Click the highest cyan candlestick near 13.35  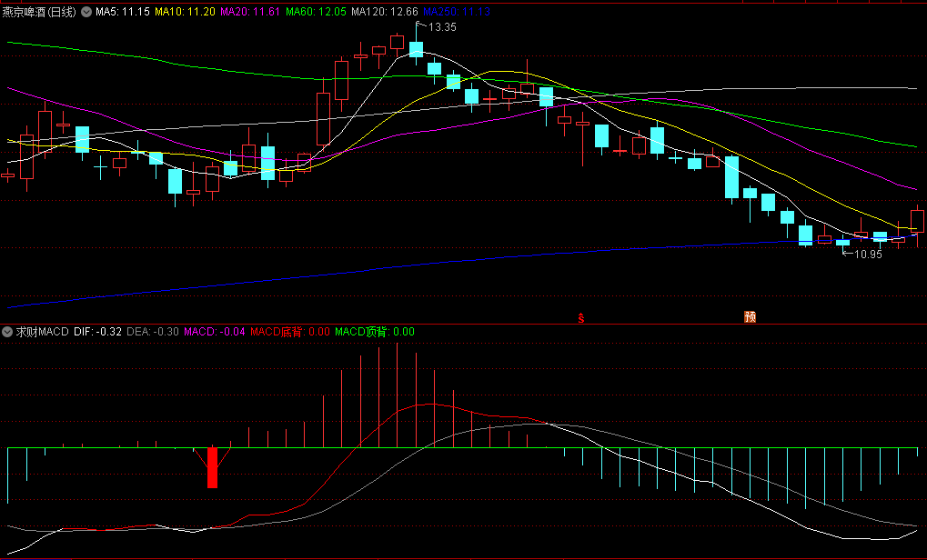point(417,50)
